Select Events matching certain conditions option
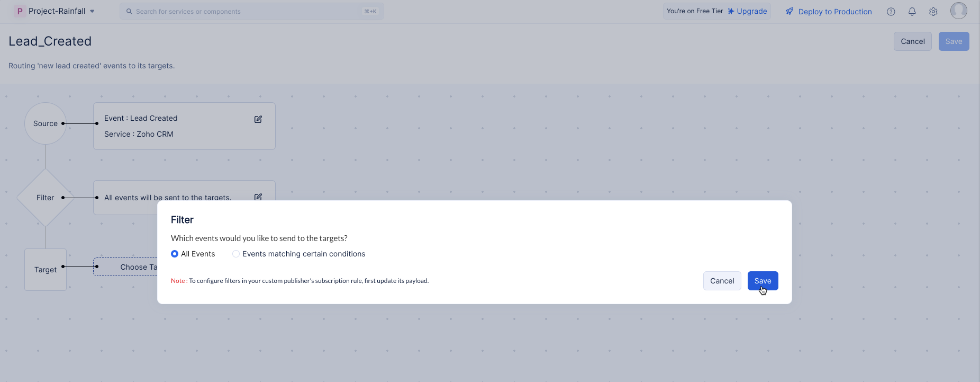Image resolution: width=980 pixels, height=382 pixels. (x=236, y=254)
